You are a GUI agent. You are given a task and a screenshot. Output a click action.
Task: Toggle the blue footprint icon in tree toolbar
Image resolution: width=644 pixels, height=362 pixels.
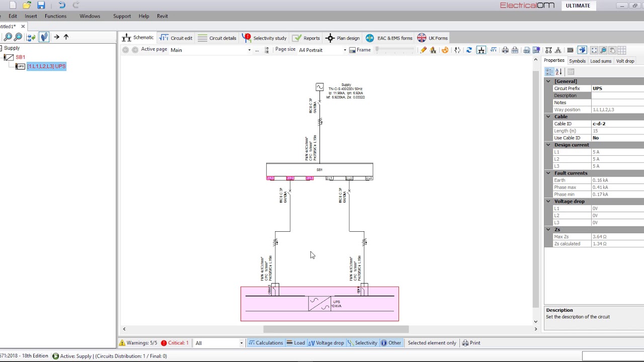(x=44, y=37)
